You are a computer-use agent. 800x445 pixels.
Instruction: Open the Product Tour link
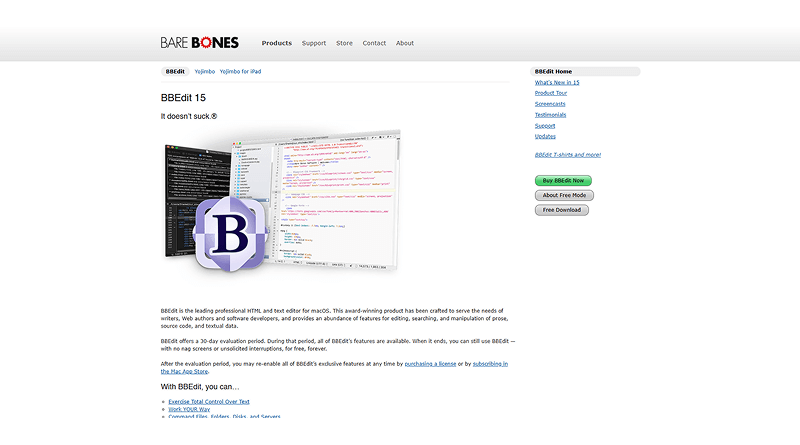tap(551, 93)
